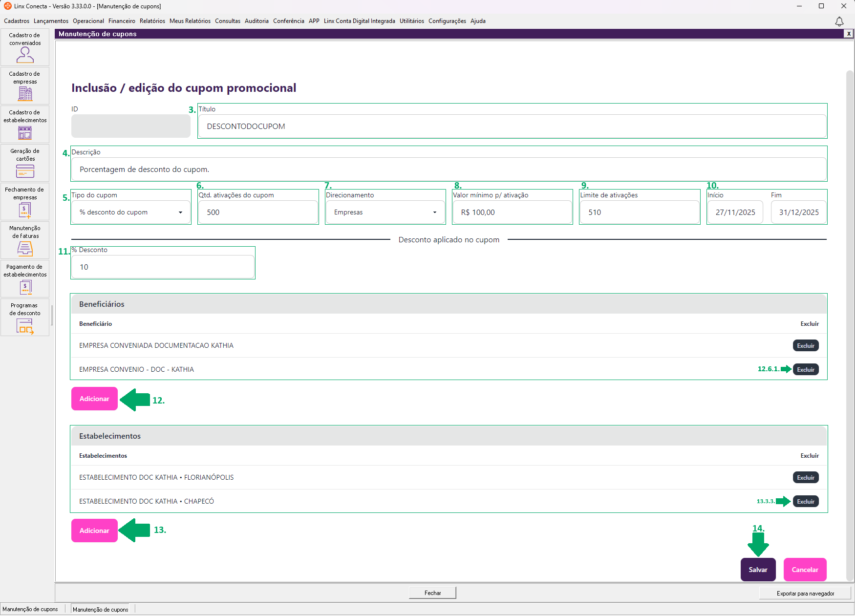
Task: Click the notification bell icon
Action: click(x=839, y=21)
